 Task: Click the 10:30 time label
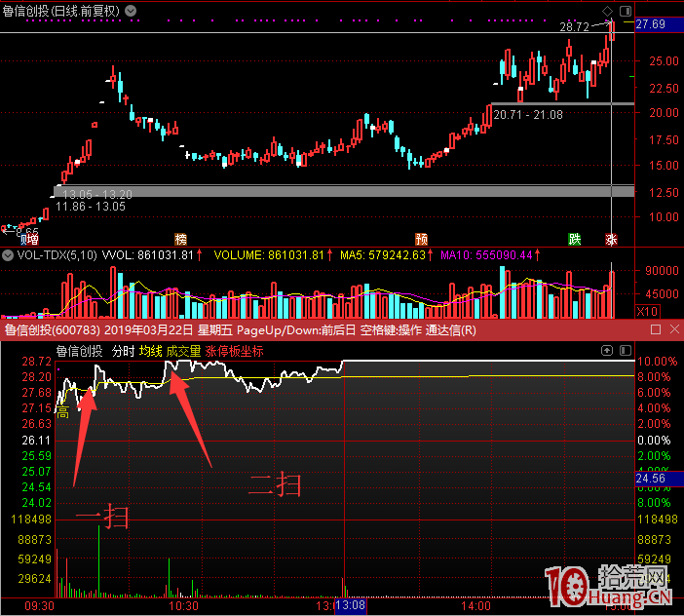[x=183, y=606]
